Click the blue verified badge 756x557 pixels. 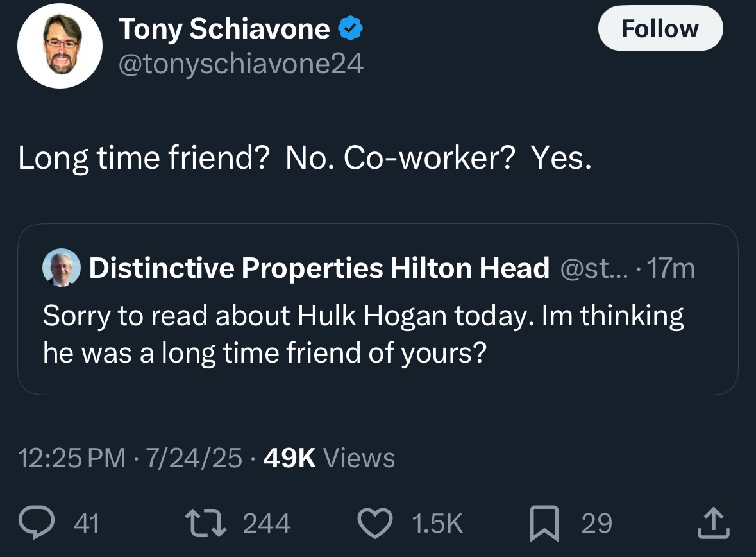click(x=351, y=29)
